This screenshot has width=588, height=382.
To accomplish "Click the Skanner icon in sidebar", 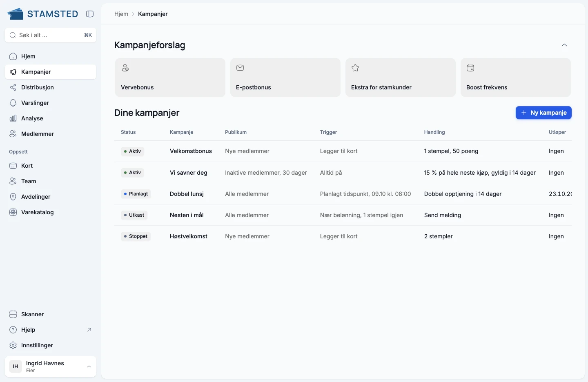I will click(x=13, y=314).
